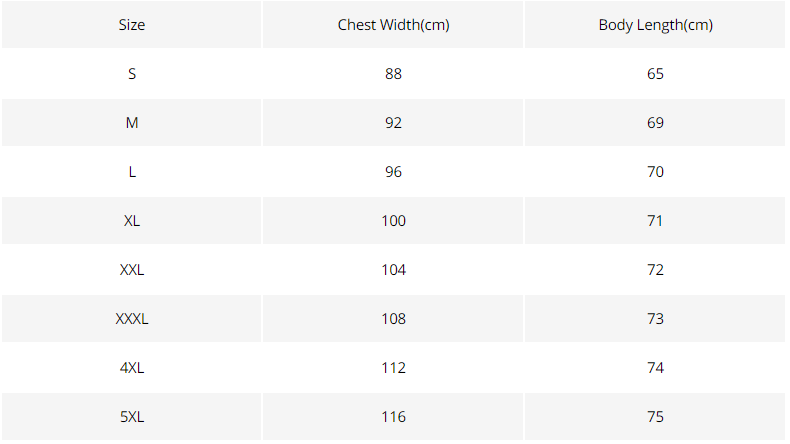
Task: Click the Size column header
Action: [x=131, y=25]
